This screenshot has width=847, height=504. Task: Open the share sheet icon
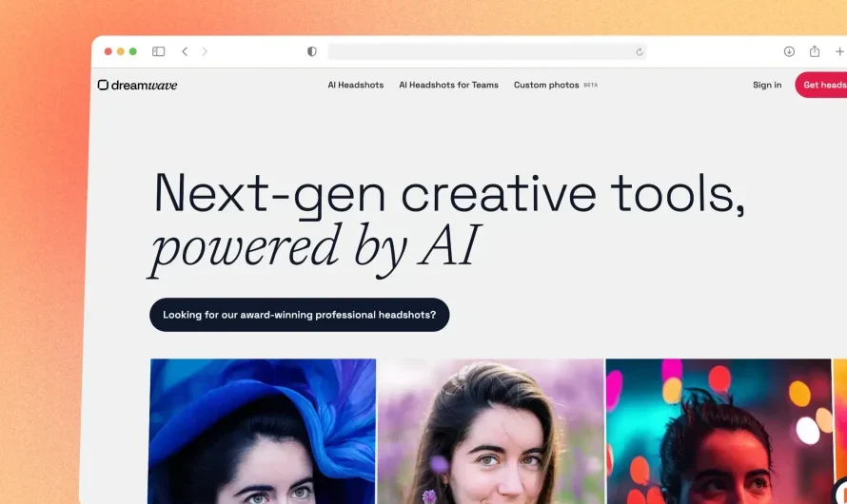815,51
